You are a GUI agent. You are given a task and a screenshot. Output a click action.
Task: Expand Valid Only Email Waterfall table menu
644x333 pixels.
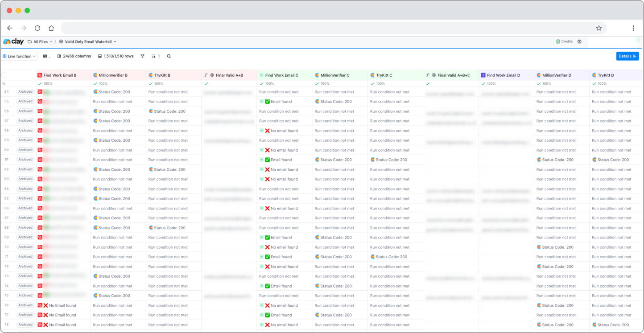pos(88,41)
